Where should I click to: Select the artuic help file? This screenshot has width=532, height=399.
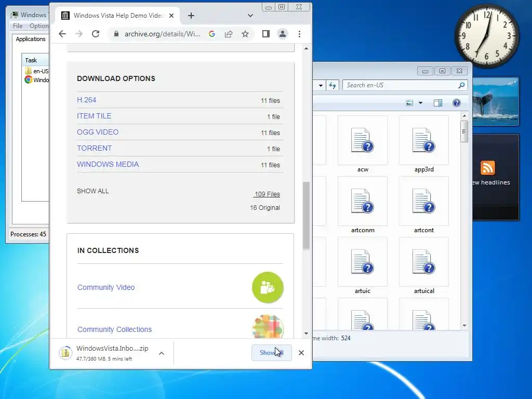(363, 265)
